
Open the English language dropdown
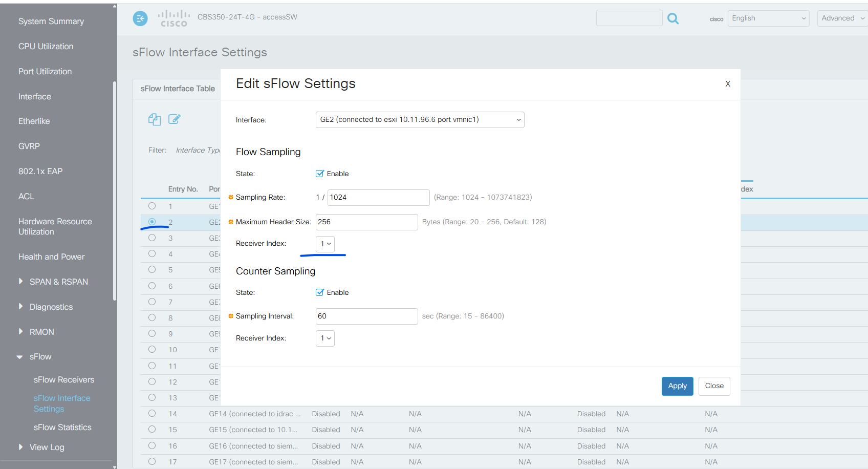point(768,18)
